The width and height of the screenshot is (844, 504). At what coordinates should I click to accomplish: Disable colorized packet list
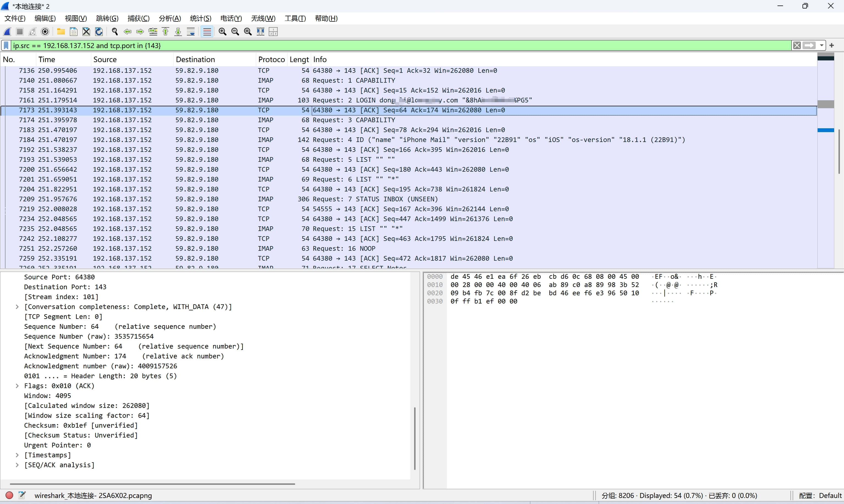coord(207,32)
